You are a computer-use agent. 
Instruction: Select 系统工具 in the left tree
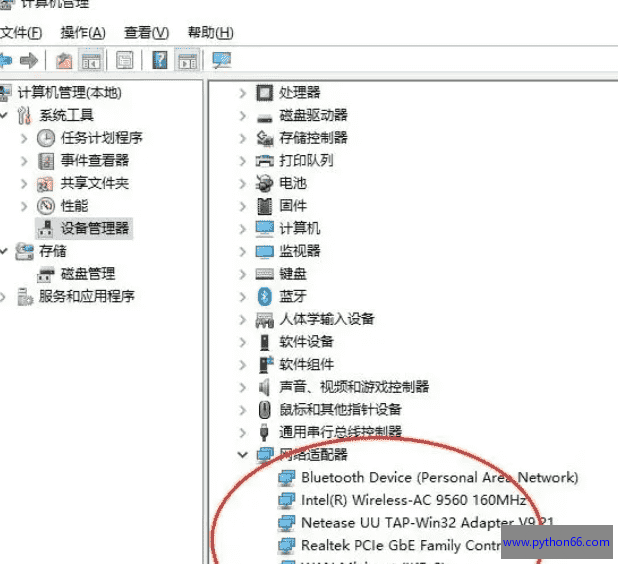coord(66,115)
